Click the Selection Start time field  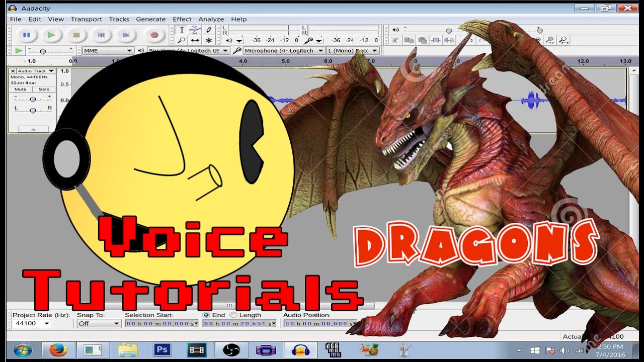coord(162,323)
